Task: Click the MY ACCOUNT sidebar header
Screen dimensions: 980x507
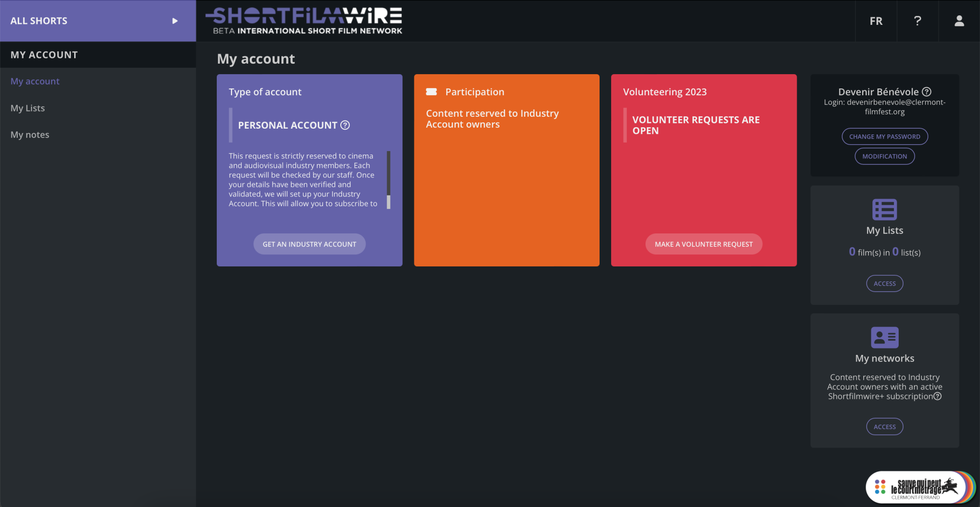Action: 98,55
